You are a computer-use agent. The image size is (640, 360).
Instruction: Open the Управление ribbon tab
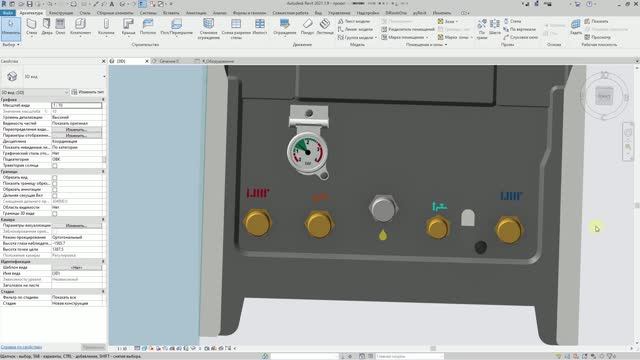339,13
